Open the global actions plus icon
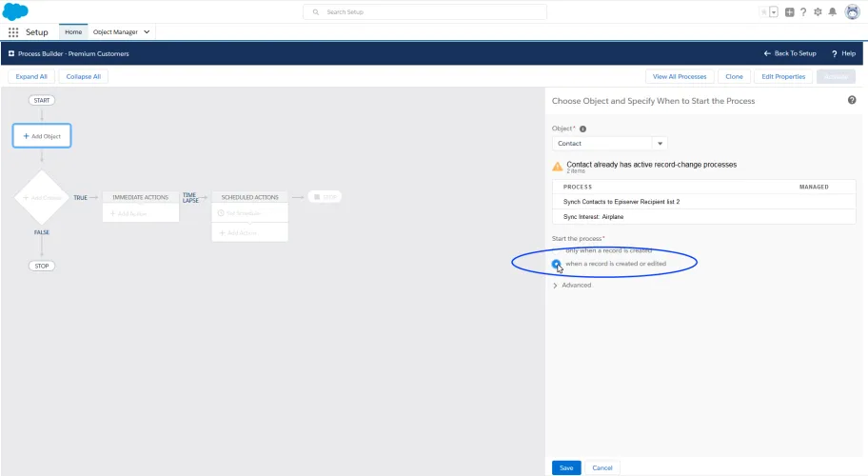The image size is (868, 476). click(x=789, y=12)
